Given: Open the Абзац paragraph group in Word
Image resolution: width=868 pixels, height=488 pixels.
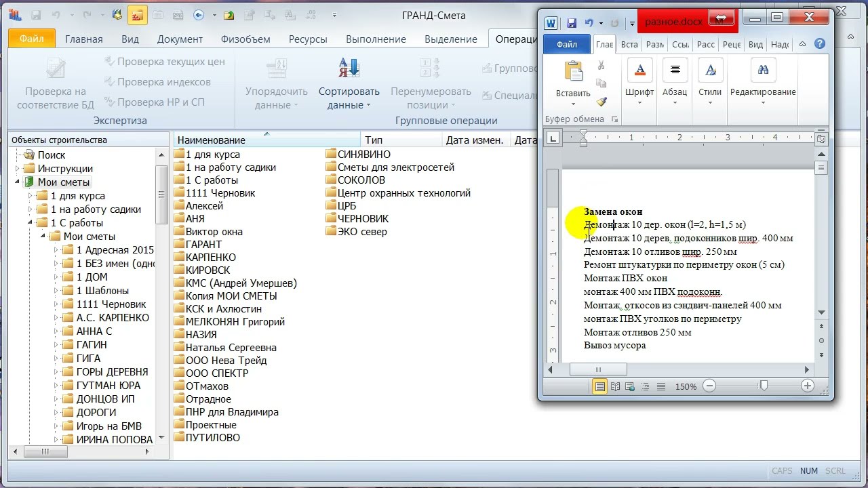Looking at the screenshot, I should pos(675,81).
